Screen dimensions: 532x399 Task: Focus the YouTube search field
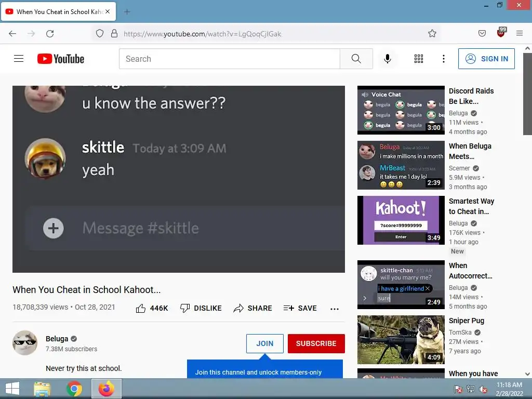point(229,59)
